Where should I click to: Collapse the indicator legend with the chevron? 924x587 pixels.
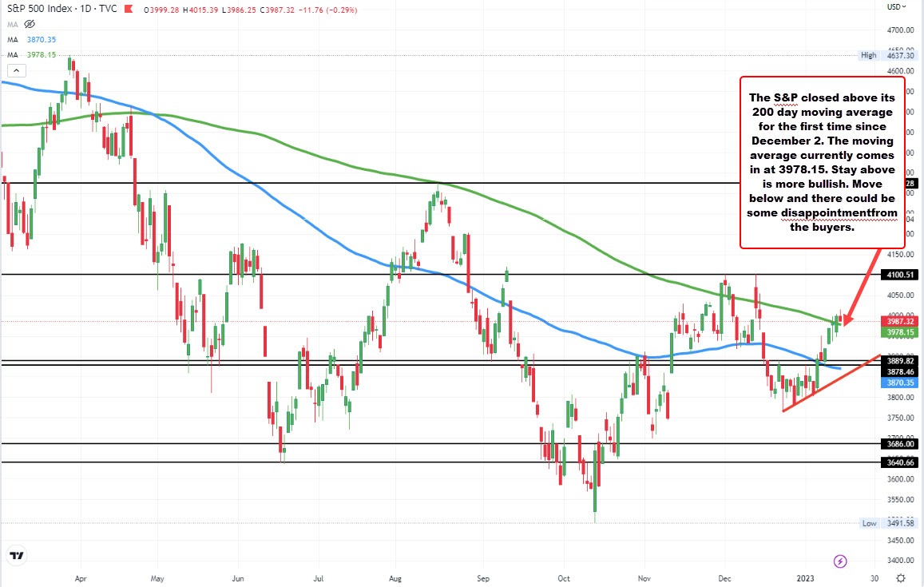pos(17,71)
